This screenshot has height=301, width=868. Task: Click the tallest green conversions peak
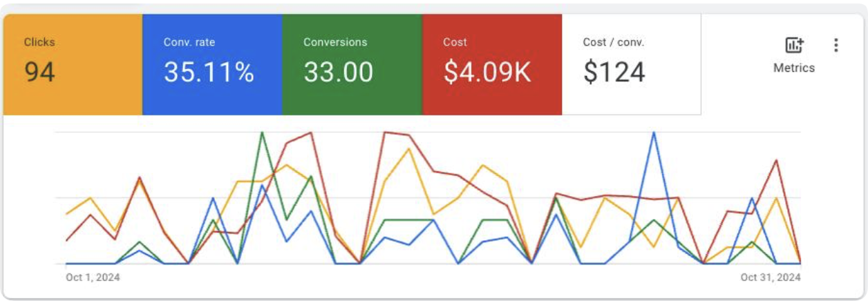pyautogui.click(x=262, y=133)
